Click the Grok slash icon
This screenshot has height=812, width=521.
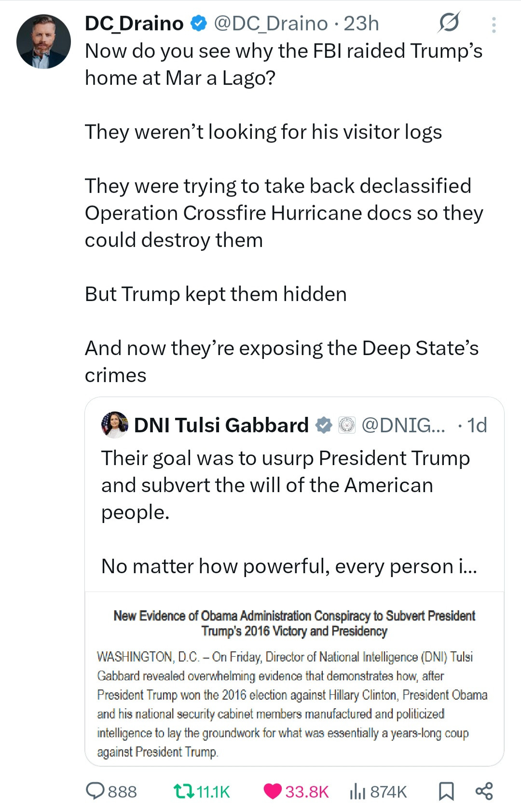coord(449,23)
